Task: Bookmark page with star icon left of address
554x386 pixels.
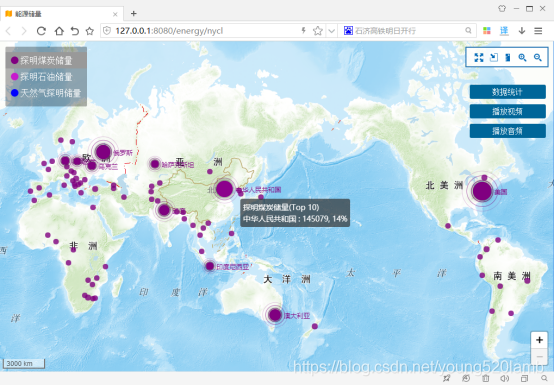Action: 90,31
